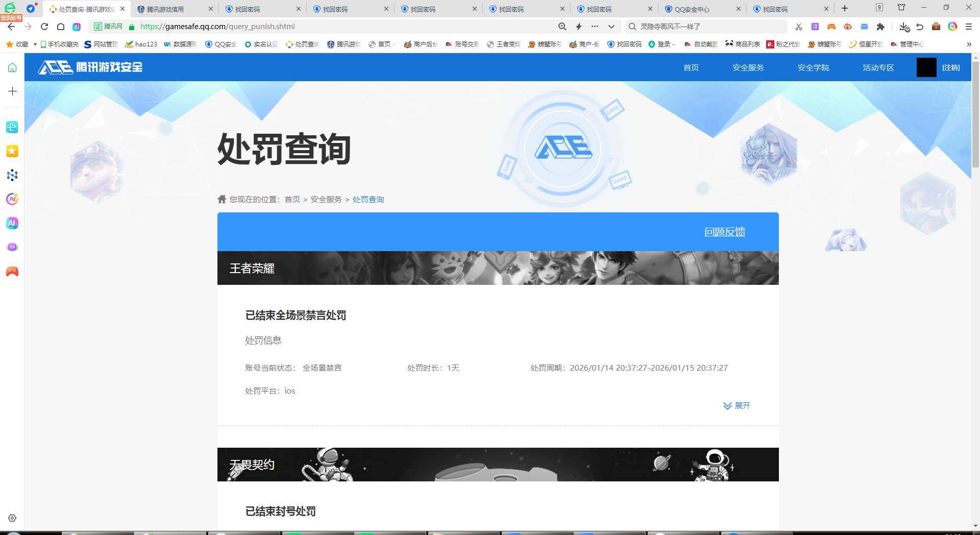980x535 pixels.
Task: Click the 登录账号 badge on browser logo
Action: coord(11,18)
